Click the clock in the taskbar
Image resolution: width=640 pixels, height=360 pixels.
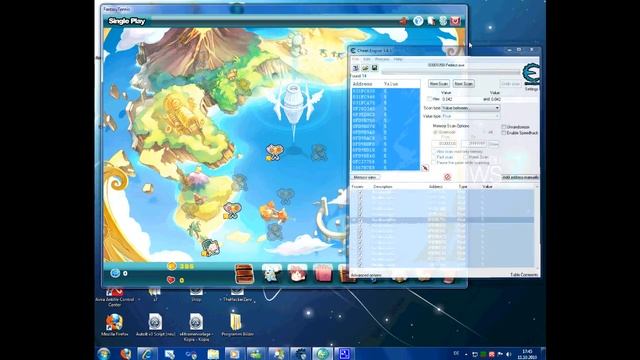click(x=527, y=354)
